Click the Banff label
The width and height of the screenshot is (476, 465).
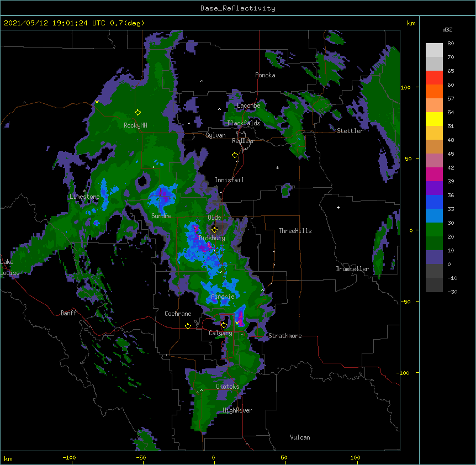pyautogui.click(x=68, y=313)
